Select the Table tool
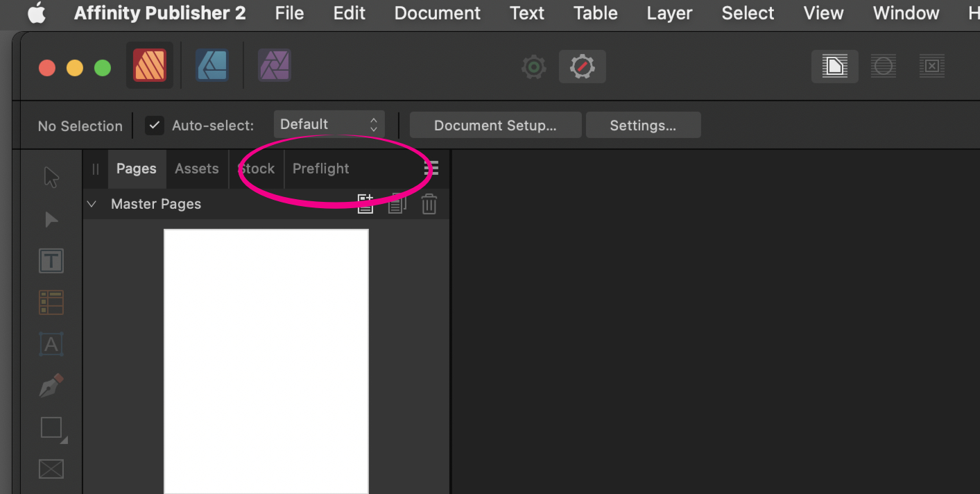980x494 pixels. tap(51, 303)
